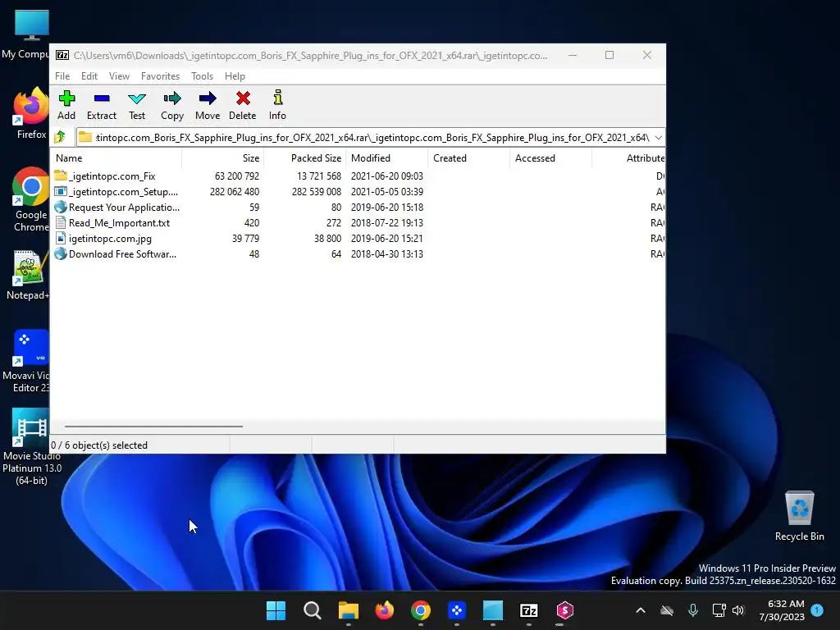Open the Edit menu
This screenshot has width=840, height=630.
pos(89,76)
